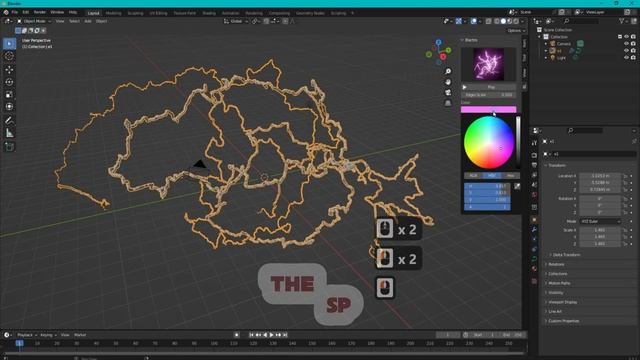Image resolution: width=640 pixels, height=360 pixels.
Task: Open the Render properties tab icon
Action: 534,155
